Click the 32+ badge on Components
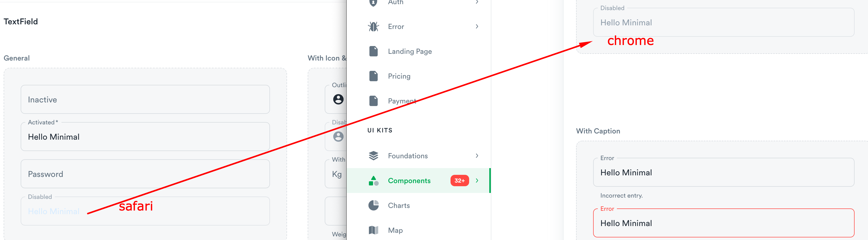 pos(459,181)
